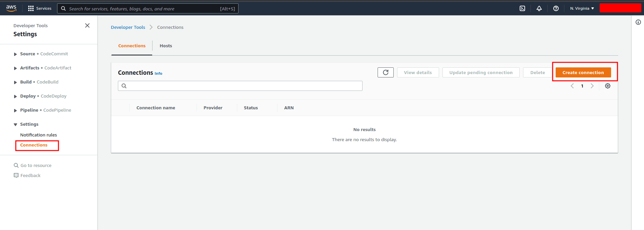644x230 pixels.
Task: Click the Provider column header
Action: pos(213,108)
